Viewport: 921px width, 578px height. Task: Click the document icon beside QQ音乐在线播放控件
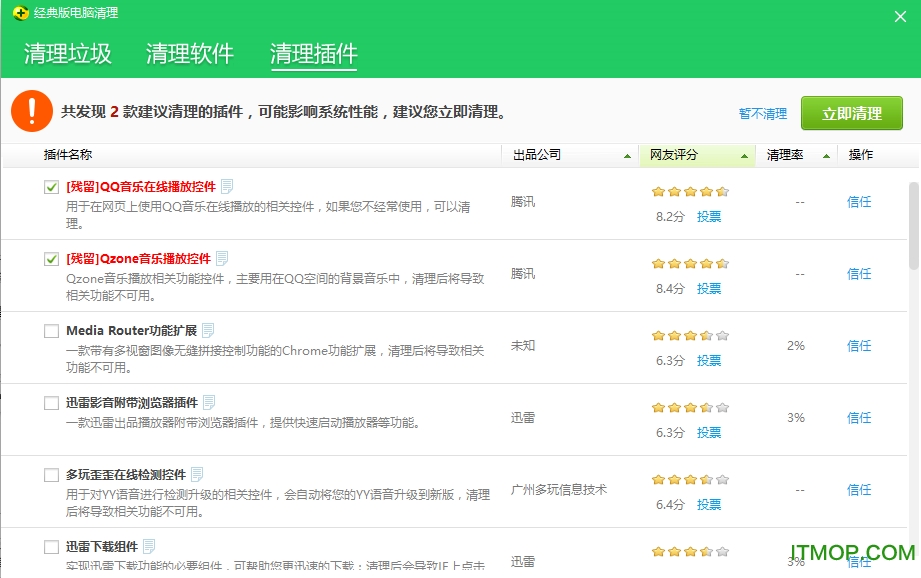(227, 186)
